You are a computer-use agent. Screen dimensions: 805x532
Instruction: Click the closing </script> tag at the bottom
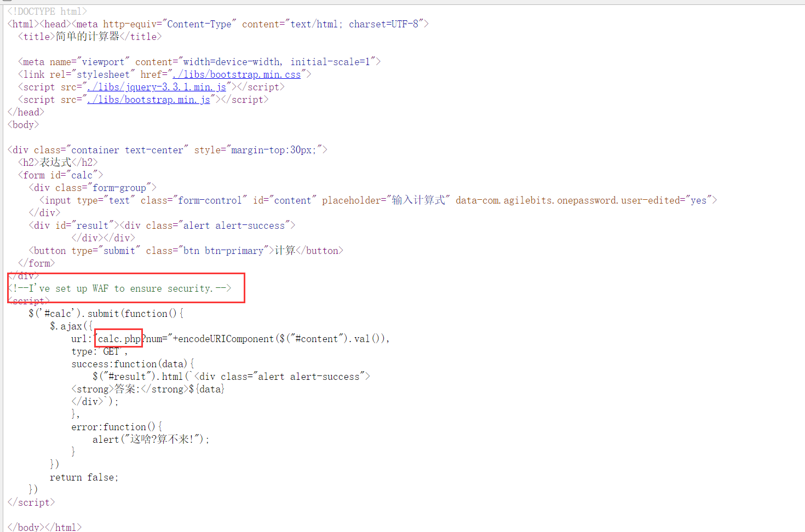point(31,502)
